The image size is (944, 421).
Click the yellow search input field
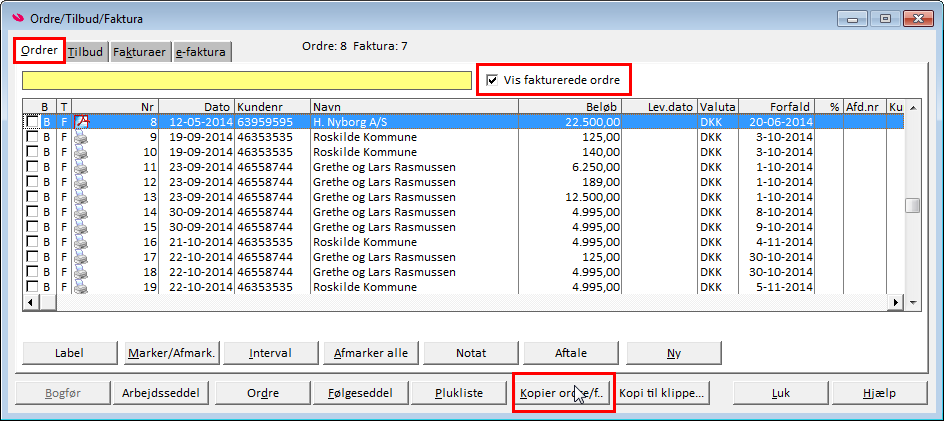[247, 80]
